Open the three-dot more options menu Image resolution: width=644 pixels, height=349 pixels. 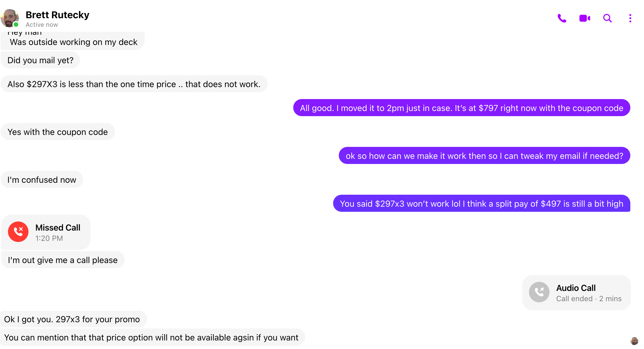[x=630, y=18]
